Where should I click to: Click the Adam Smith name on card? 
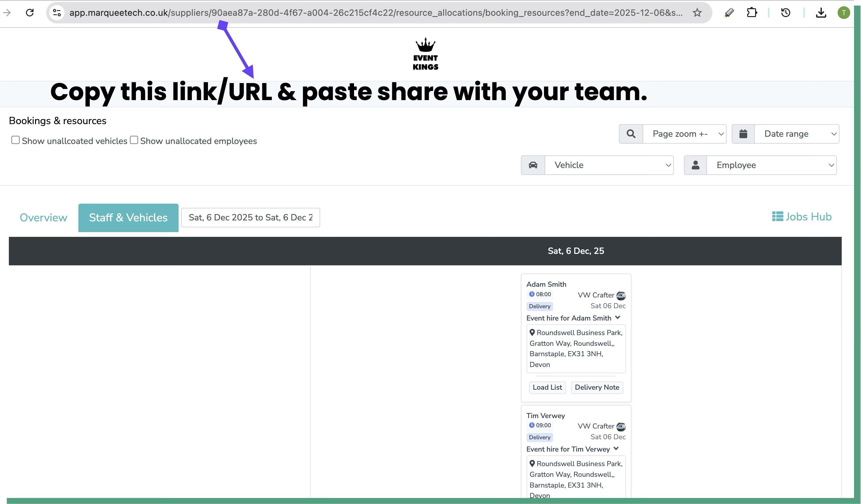(x=546, y=284)
